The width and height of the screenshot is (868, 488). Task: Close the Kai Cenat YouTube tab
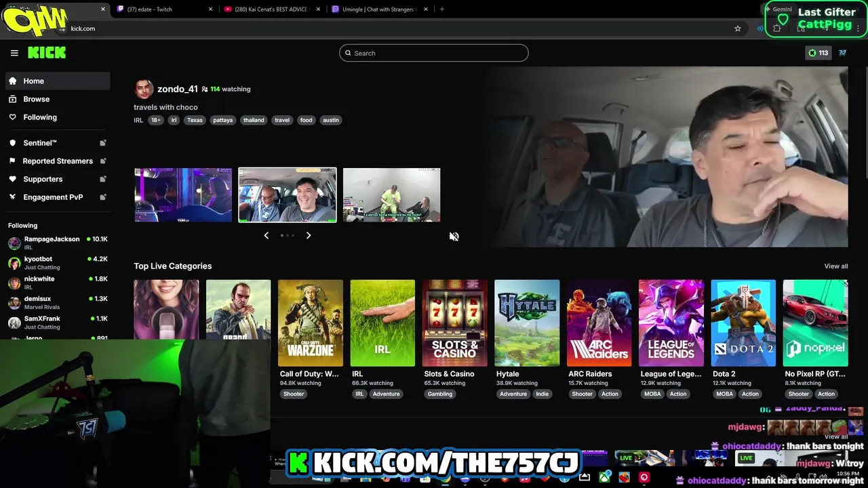click(x=319, y=9)
